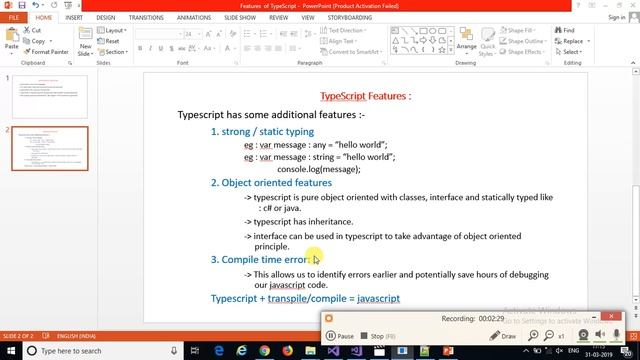
Task: Open the Arrange menu
Action: 466,41
